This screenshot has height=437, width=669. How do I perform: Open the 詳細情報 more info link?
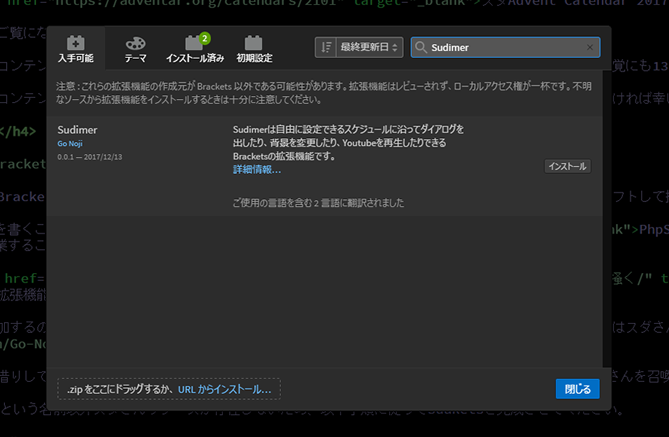(257, 170)
